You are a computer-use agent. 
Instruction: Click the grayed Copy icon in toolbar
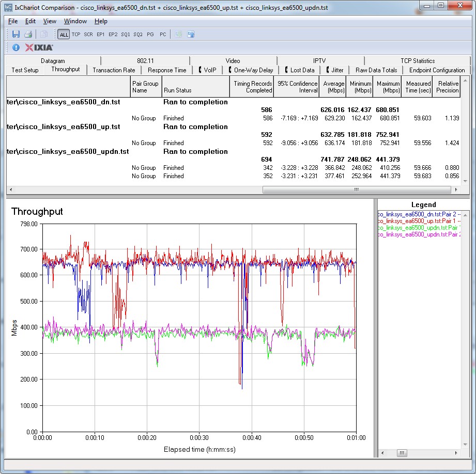pos(44,34)
